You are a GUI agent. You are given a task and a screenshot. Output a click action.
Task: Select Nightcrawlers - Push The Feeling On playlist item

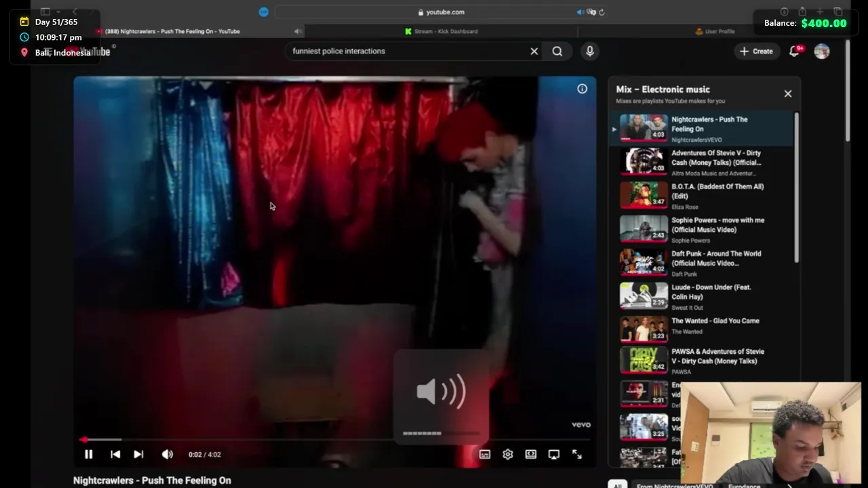tap(703, 129)
